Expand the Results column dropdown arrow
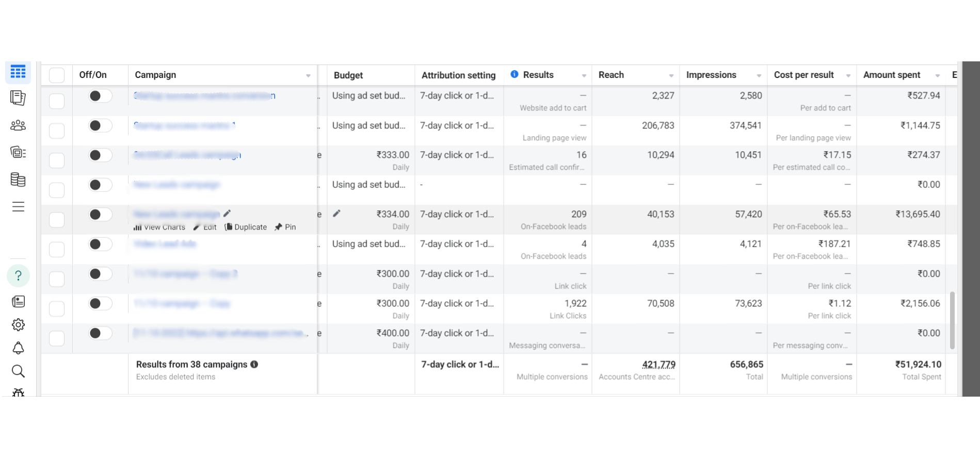Screen dimensions: 980x458 [x=584, y=76]
